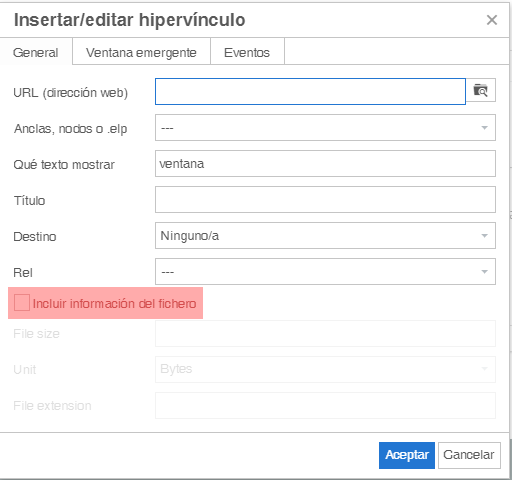Click the file browser icon beside URL
This screenshot has height=480, width=512.
480,90
